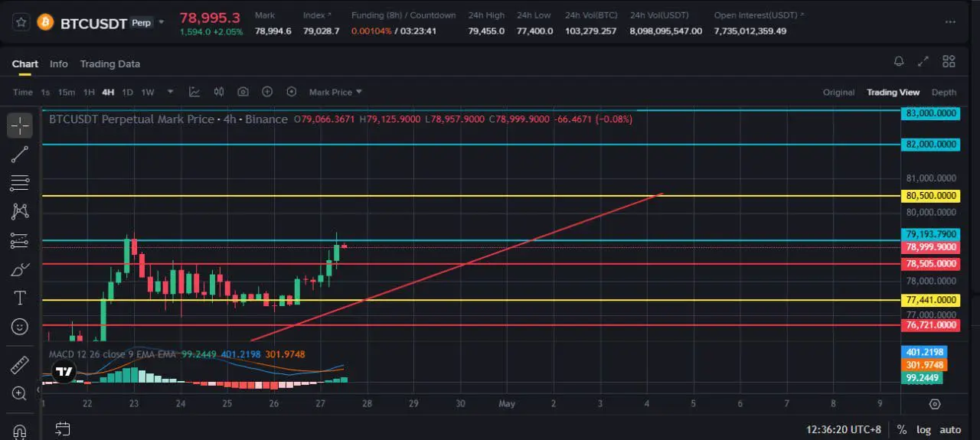Toggle the magnet snapping mode
This screenshot has width=980, height=440.
pos(20,431)
